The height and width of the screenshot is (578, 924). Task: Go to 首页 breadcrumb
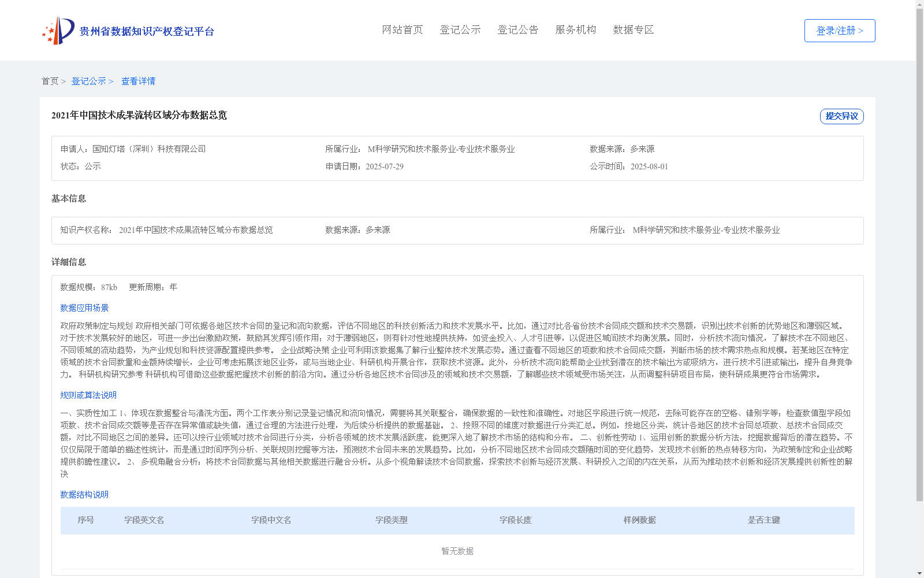pyautogui.click(x=50, y=81)
